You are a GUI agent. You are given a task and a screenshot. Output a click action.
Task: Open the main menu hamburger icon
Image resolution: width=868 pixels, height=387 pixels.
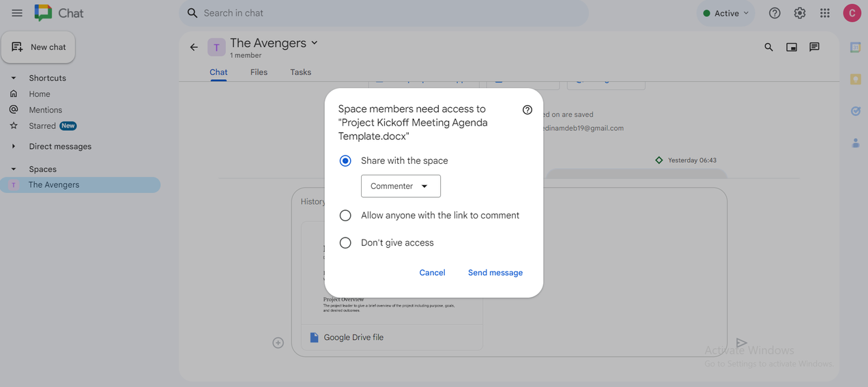point(17,13)
